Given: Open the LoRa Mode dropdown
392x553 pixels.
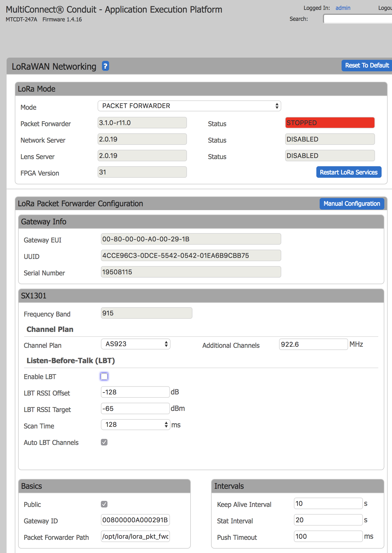Looking at the screenshot, I should 189,106.
